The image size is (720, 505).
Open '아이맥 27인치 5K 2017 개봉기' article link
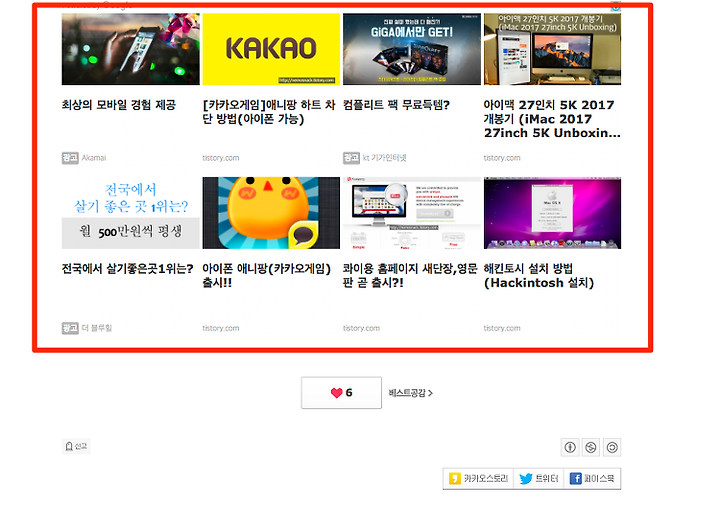click(x=552, y=119)
